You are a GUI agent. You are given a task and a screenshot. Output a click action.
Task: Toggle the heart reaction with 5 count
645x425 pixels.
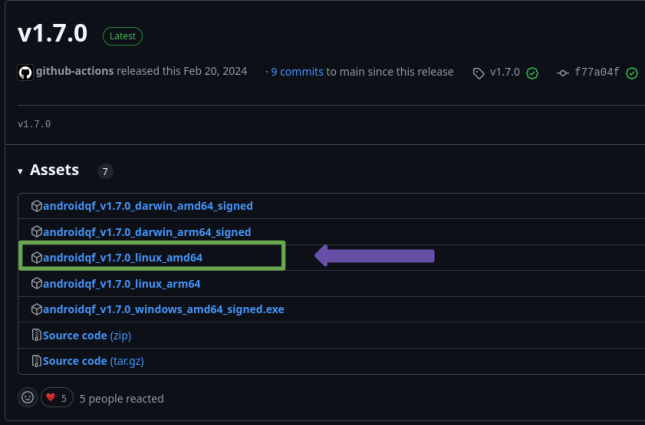tap(57, 398)
